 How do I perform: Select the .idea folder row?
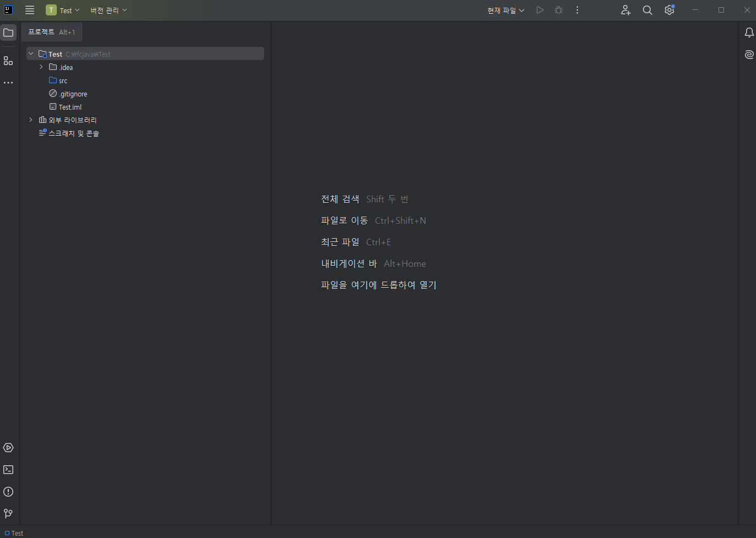(145, 67)
